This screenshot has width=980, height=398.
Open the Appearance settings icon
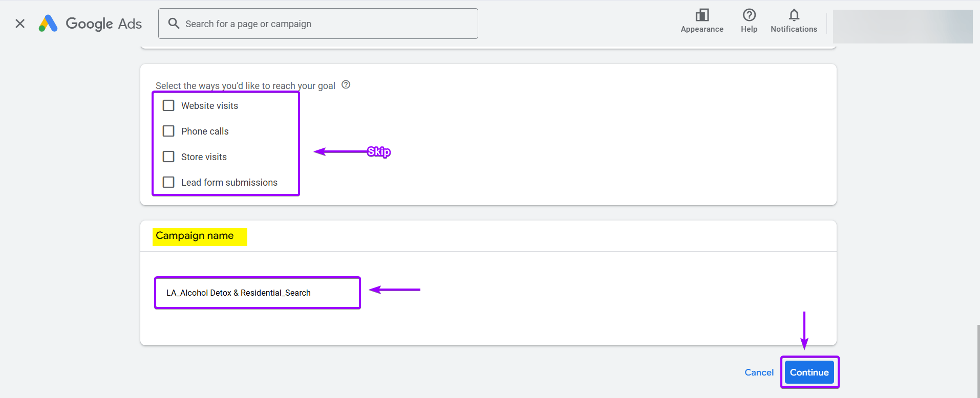coord(701,15)
